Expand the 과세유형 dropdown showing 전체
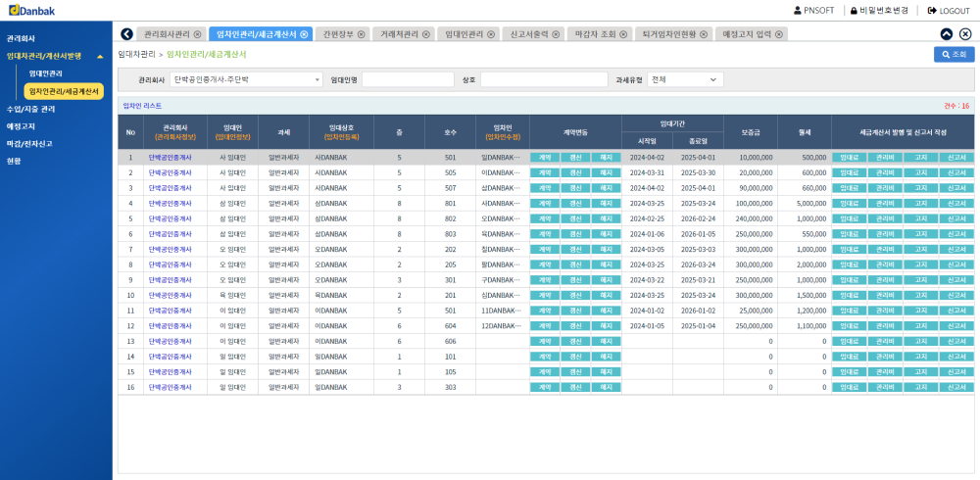This screenshot has height=480, width=980. [685, 79]
